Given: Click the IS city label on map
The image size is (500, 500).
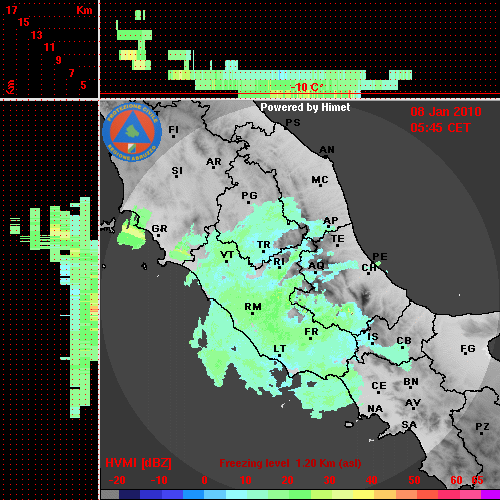Looking at the screenshot, I should pyautogui.click(x=373, y=336).
